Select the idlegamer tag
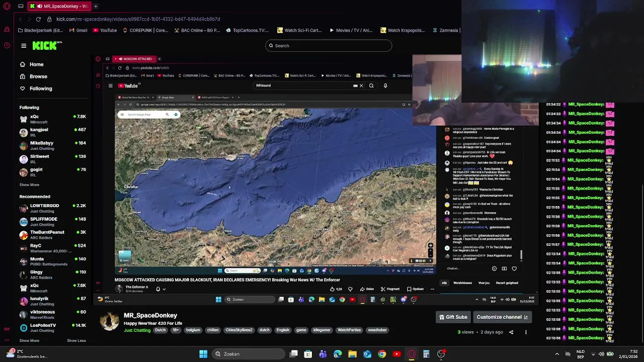 (x=322, y=330)
